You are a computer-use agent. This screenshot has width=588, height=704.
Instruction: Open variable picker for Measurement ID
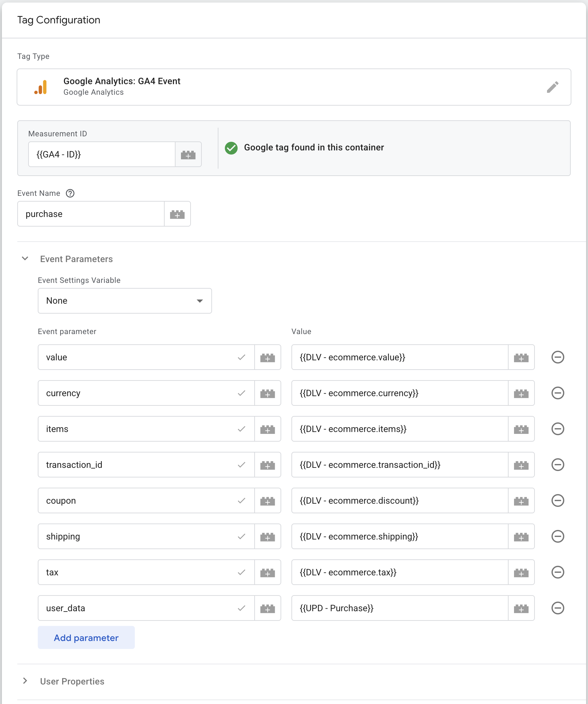[188, 155]
